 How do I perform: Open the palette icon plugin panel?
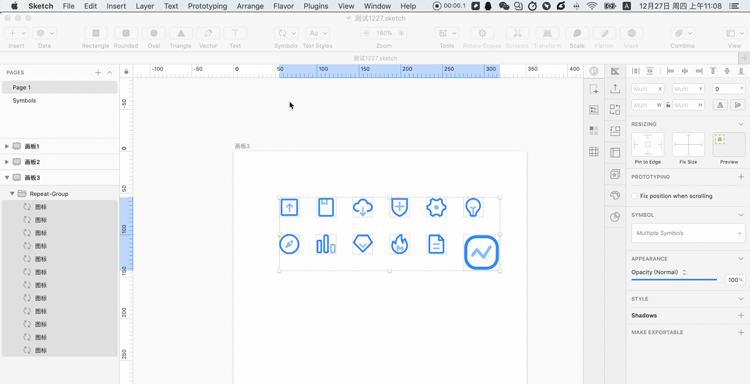point(615,195)
